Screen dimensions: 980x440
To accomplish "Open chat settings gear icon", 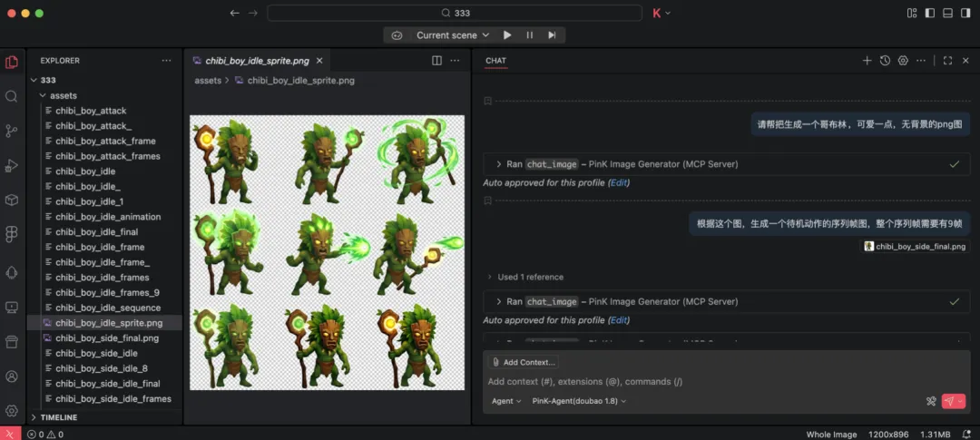I will pos(903,61).
